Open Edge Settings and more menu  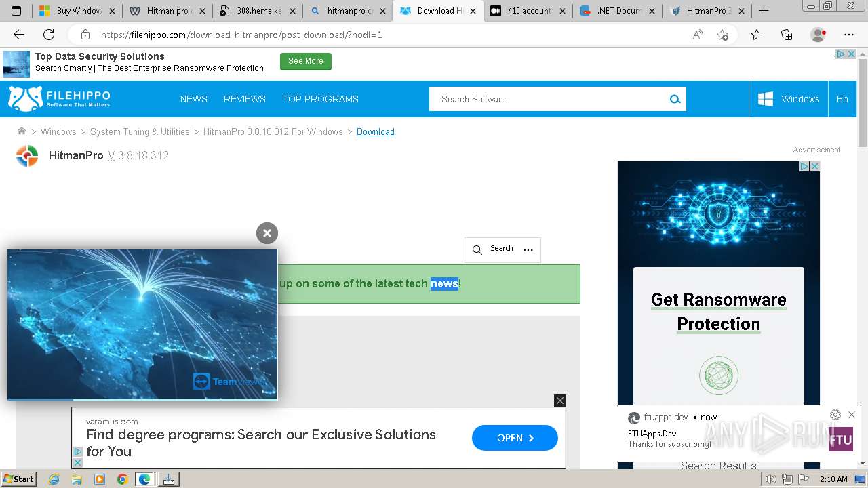[x=849, y=35]
